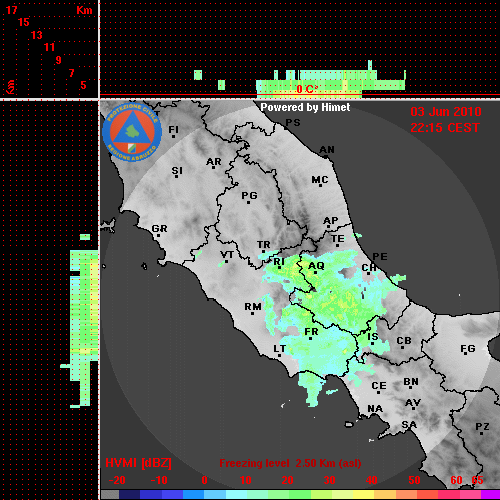Screen dimensions: 500x500
Task: Select the RM (Roma) city label
Action: 253,306
